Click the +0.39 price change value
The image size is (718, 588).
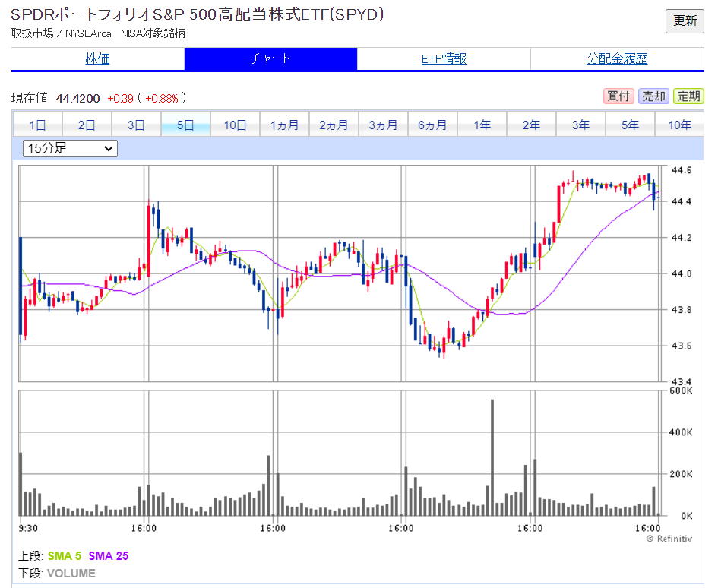click(121, 99)
